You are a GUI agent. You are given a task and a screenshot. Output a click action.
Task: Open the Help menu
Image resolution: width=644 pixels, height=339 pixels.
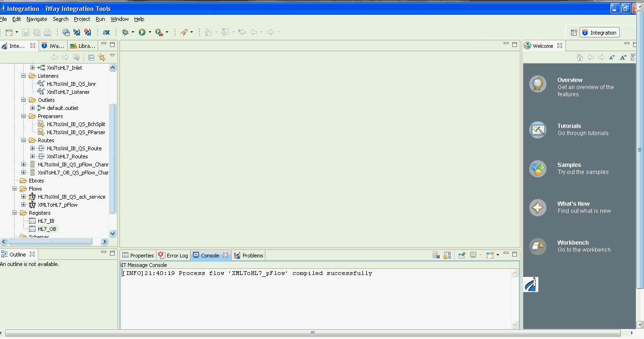point(139,19)
